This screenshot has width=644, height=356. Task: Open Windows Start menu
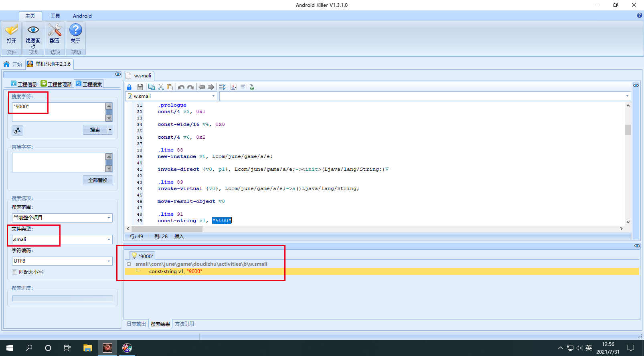click(x=10, y=348)
